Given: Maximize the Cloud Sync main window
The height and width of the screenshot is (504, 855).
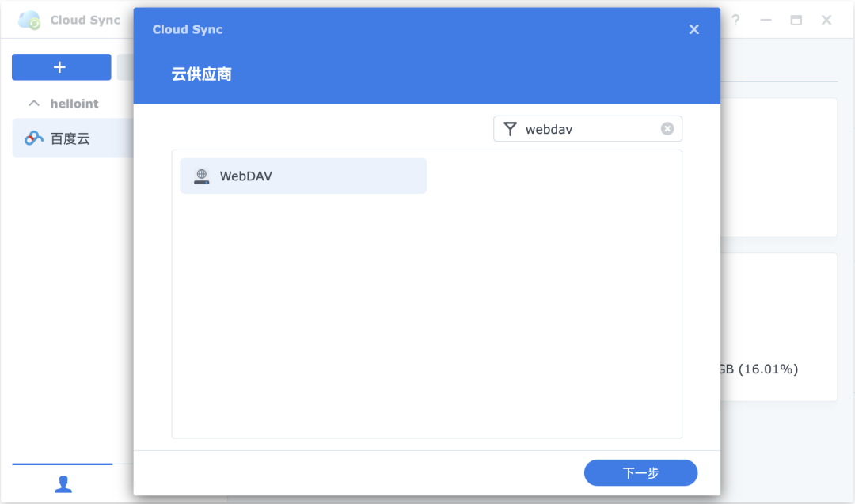Looking at the screenshot, I should (796, 20).
